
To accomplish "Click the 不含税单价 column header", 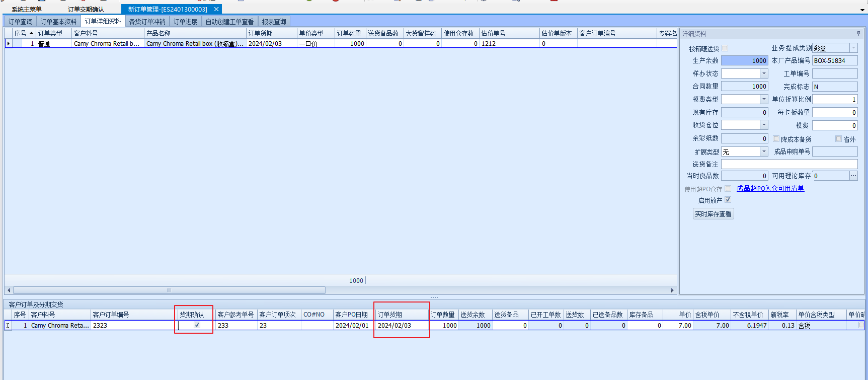I will (750, 315).
